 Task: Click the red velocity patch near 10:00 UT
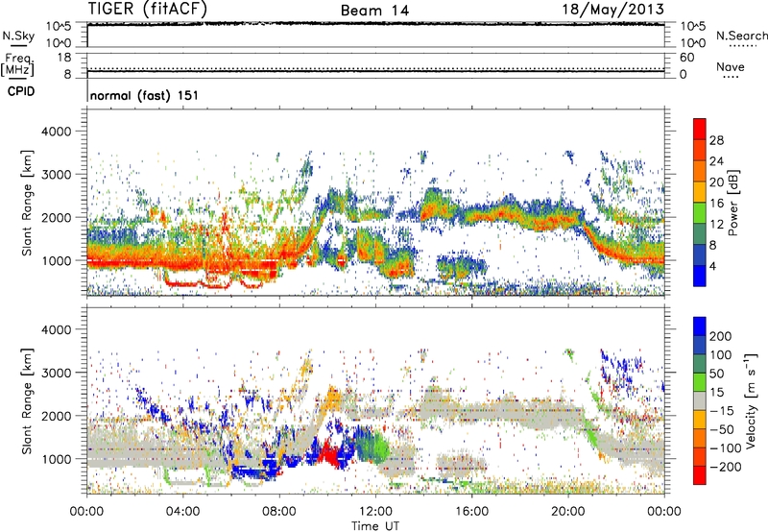point(329,456)
